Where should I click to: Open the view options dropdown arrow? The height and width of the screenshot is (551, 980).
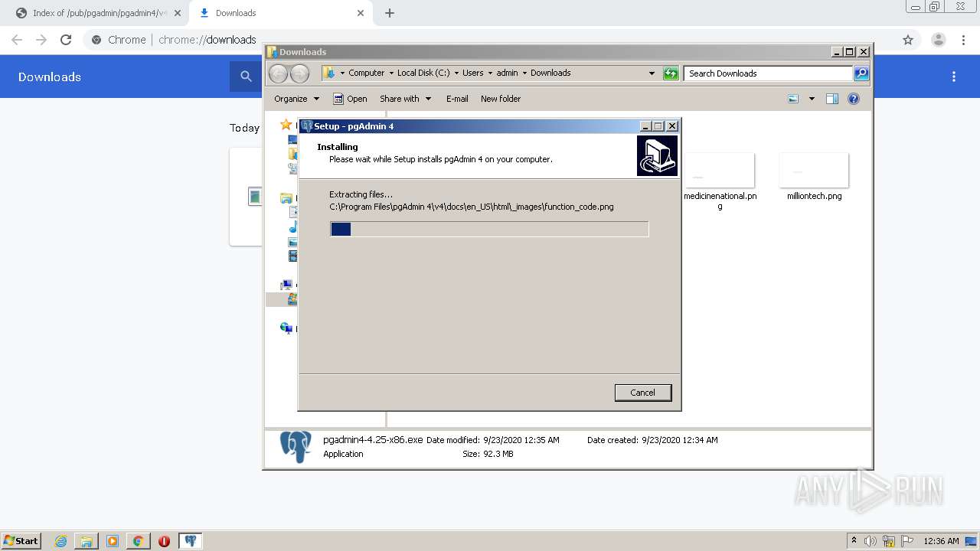point(812,99)
